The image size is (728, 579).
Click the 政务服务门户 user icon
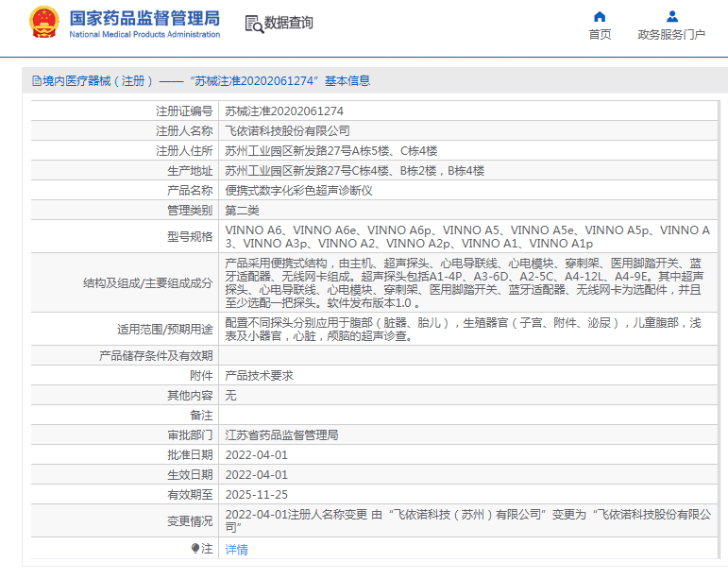(x=672, y=17)
